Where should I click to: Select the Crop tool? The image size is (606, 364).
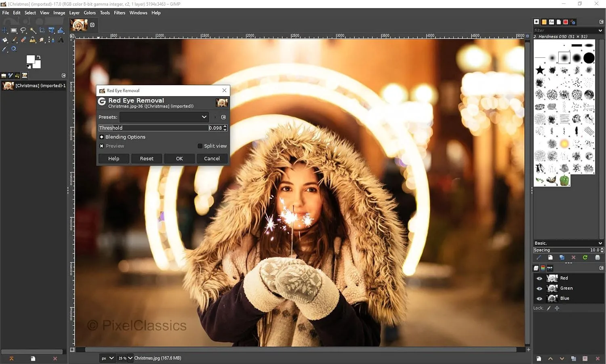42,30
